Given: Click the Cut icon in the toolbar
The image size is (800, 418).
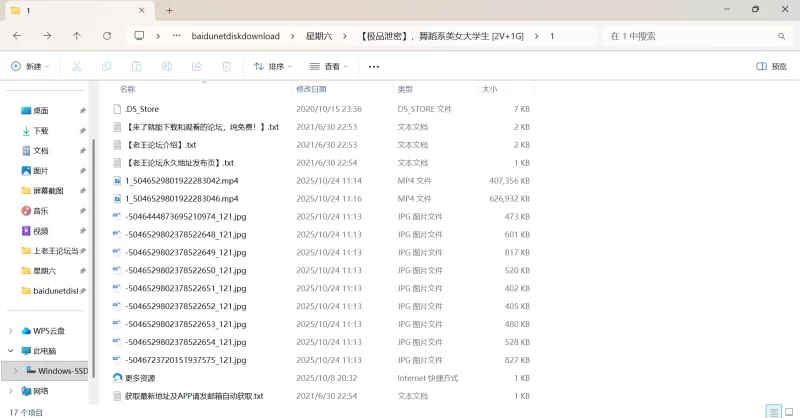Looking at the screenshot, I should 76,67.
